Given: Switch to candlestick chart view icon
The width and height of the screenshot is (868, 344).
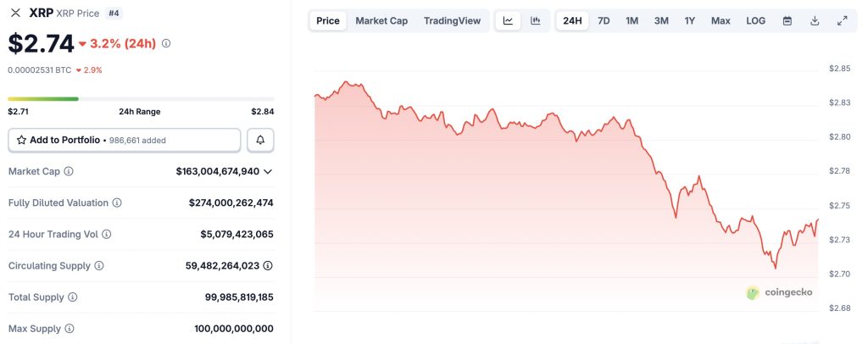Looking at the screenshot, I should tap(536, 20).
